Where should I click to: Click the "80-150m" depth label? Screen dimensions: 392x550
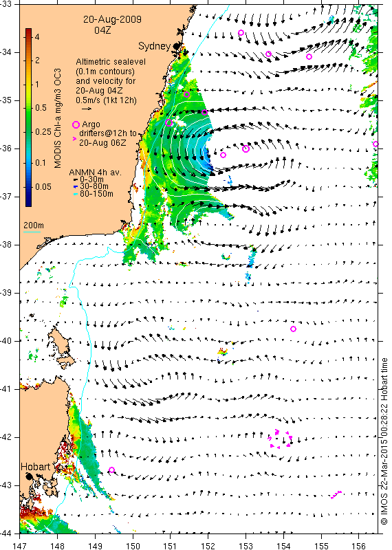point(96,194)
